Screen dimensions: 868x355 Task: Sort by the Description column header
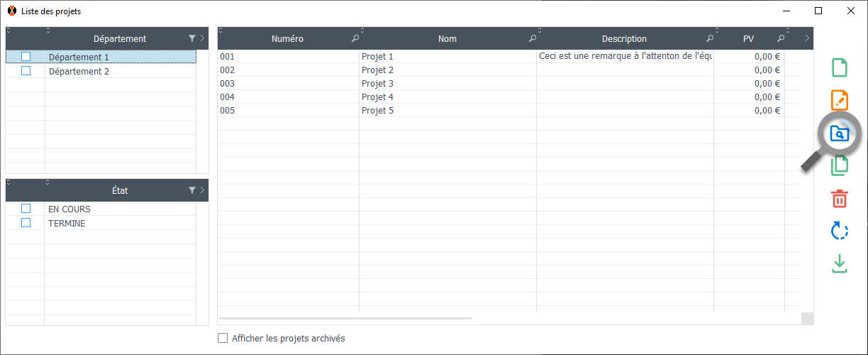click(624, 39)
